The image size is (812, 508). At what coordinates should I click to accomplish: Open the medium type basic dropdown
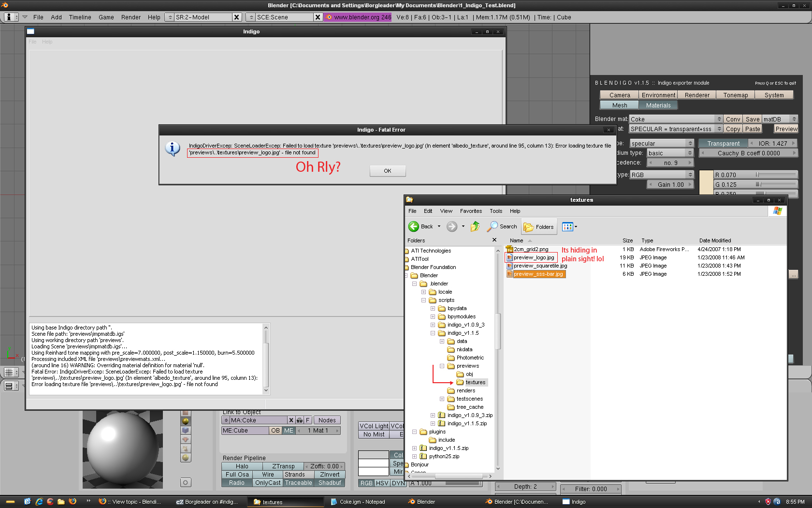(670, 153)
